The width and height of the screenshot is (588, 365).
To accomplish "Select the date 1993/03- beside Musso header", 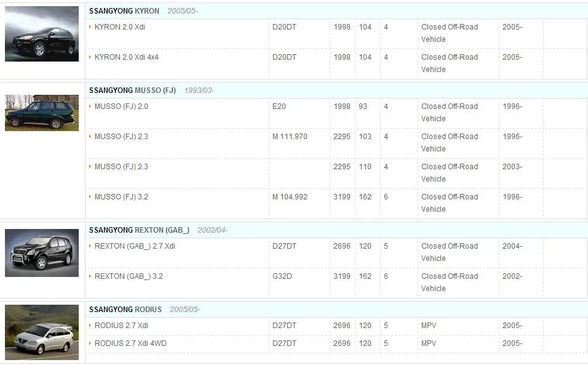I will pyautogui.click(x=199, y=90).
